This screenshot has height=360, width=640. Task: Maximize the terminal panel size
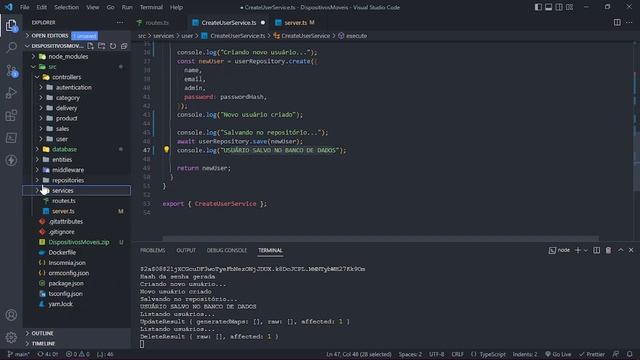[x=620, y=250]
